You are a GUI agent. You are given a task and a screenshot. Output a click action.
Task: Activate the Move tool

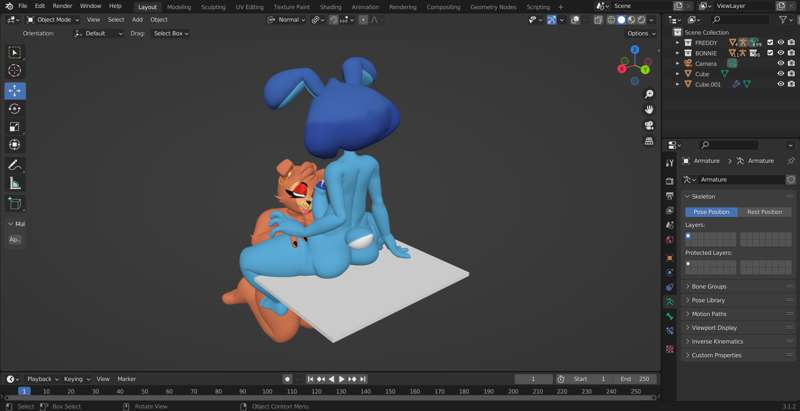click(x=15, y=91)
